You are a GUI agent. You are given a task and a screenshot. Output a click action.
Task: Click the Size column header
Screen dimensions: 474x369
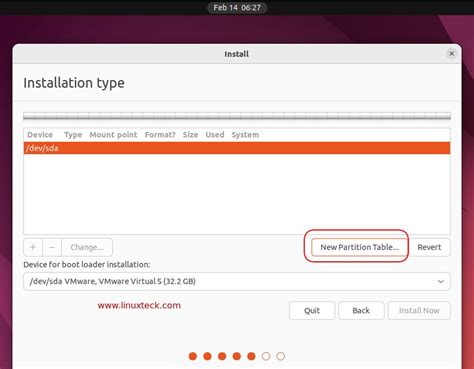click(x=190, y=135)
